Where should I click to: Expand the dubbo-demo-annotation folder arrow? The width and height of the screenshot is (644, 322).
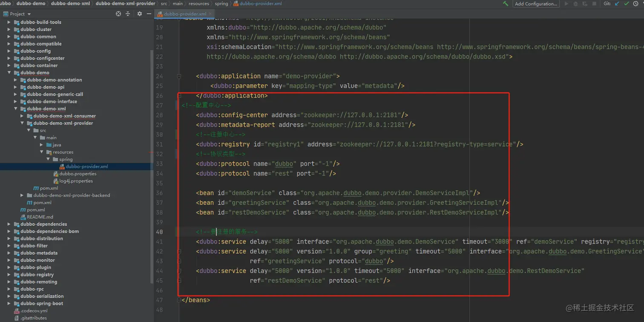tap(16, 80)
